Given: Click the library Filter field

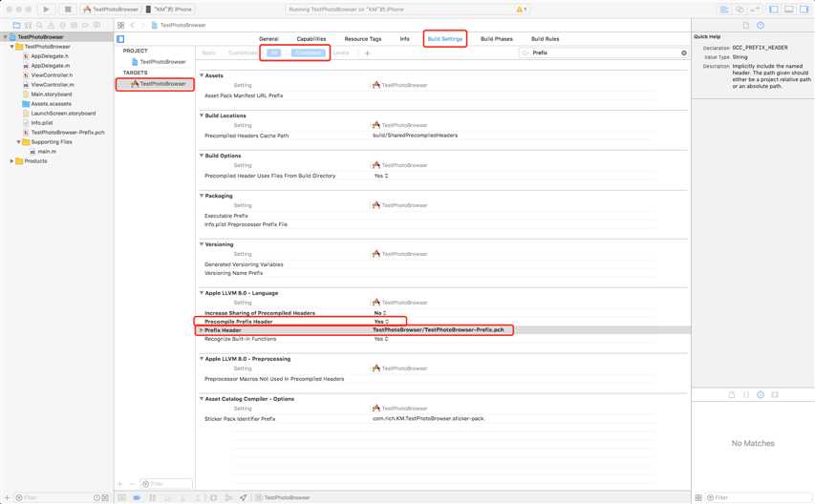Looking at the screenshot, I should point(757,497).
